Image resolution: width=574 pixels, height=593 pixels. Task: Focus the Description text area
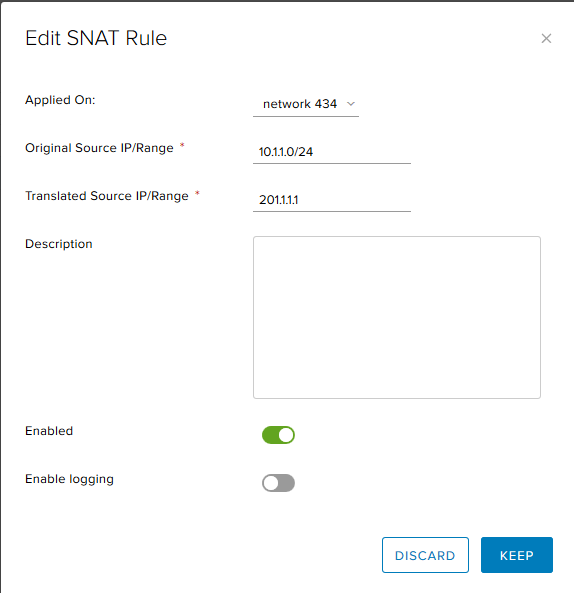click(x=397, y=317)
